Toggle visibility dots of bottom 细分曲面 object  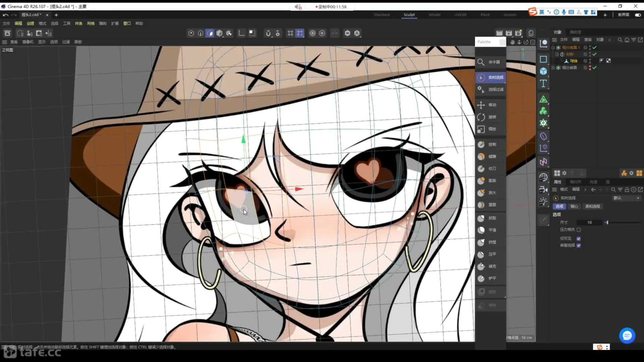[590, 68]
